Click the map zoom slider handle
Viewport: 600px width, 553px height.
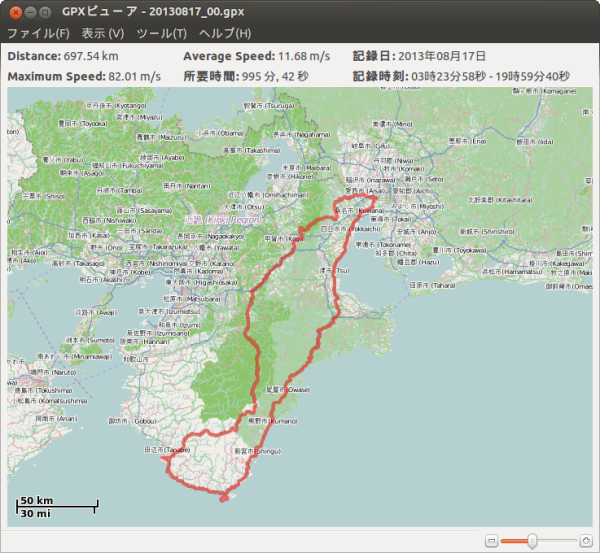click(531, 540)
